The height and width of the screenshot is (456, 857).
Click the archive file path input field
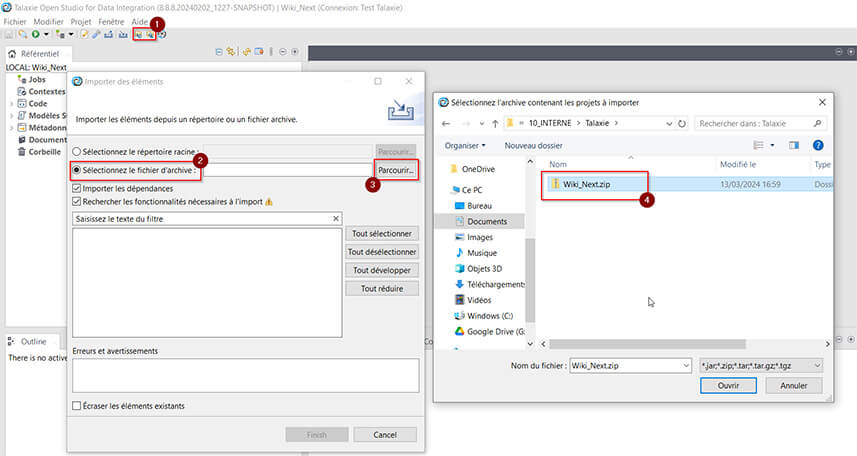click(288, 170)
